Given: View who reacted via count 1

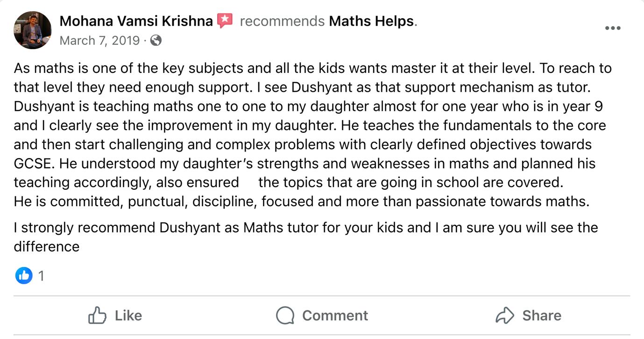Looking at the screenshot, I should click(x=41, y=276).
